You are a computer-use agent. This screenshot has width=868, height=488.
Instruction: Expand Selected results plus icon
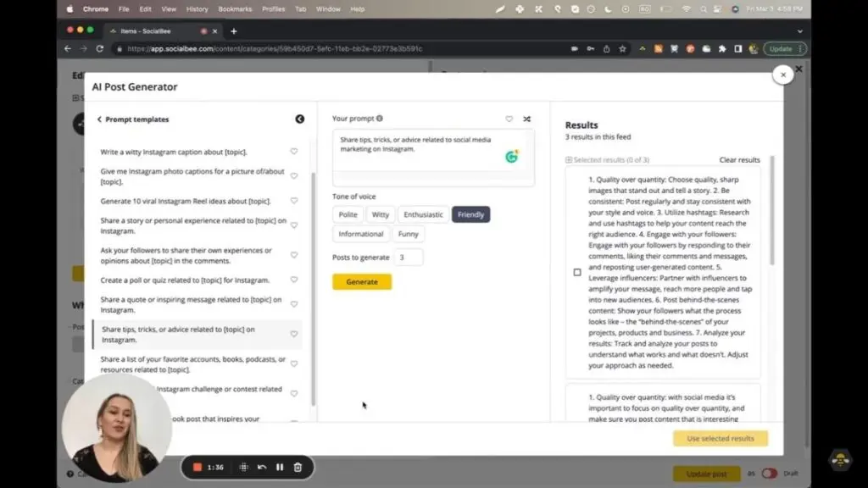pyautogui.click(x=569, y=160)
